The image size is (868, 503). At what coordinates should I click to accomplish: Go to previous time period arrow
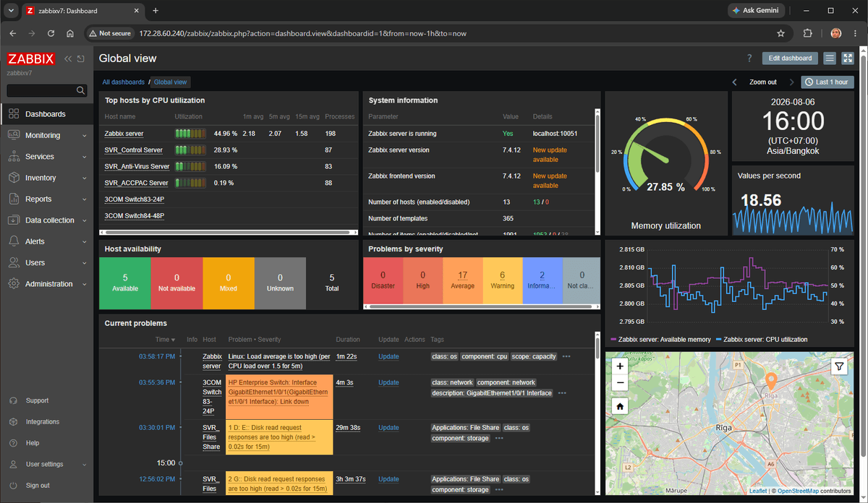point(735,82)
